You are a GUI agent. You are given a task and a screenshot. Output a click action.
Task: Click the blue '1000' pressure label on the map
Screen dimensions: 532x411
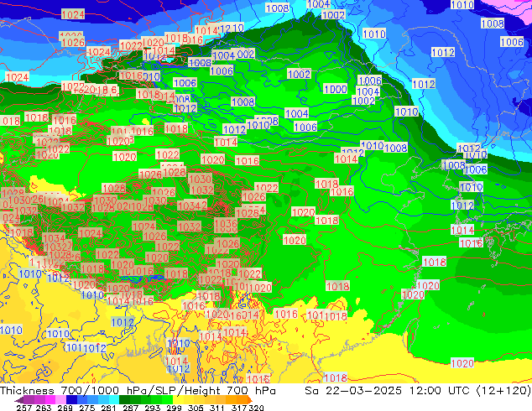click(336, 89)
